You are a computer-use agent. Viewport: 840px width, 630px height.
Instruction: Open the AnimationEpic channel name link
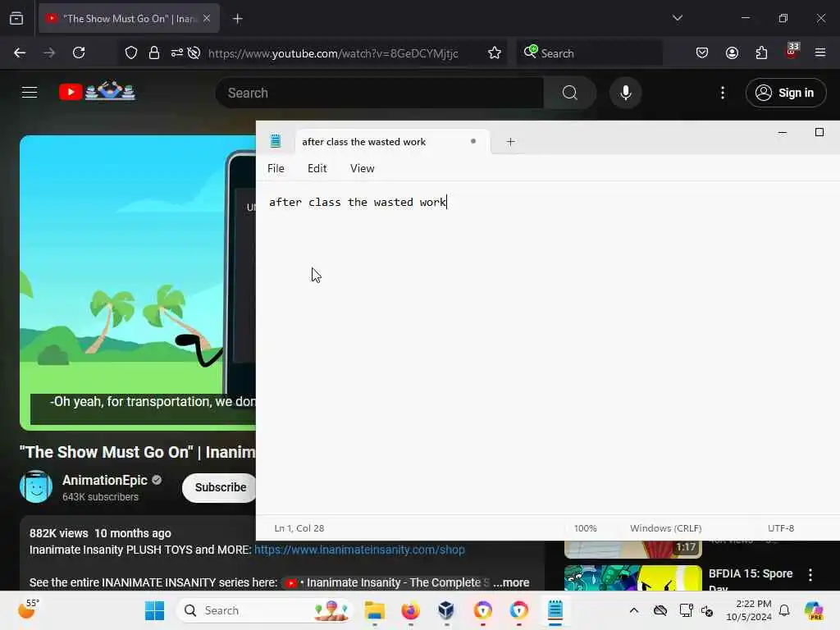click(104, 480)
